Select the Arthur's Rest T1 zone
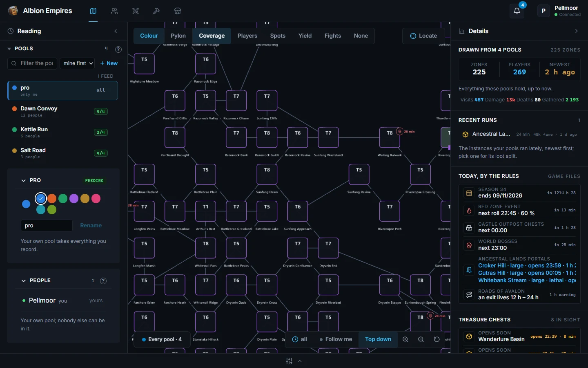This screenshot has width=588, height=368. click(x=205, y=211)
